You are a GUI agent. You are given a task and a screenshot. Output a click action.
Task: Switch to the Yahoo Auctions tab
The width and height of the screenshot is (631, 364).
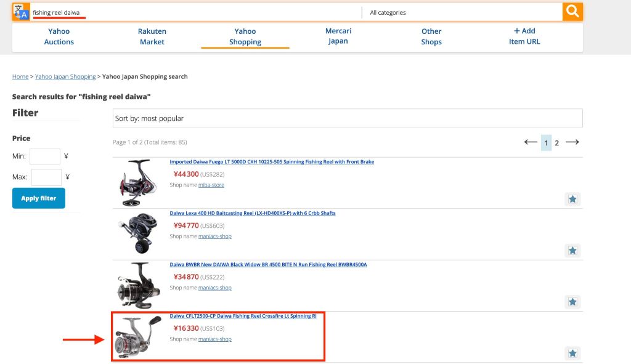(59, 36)
